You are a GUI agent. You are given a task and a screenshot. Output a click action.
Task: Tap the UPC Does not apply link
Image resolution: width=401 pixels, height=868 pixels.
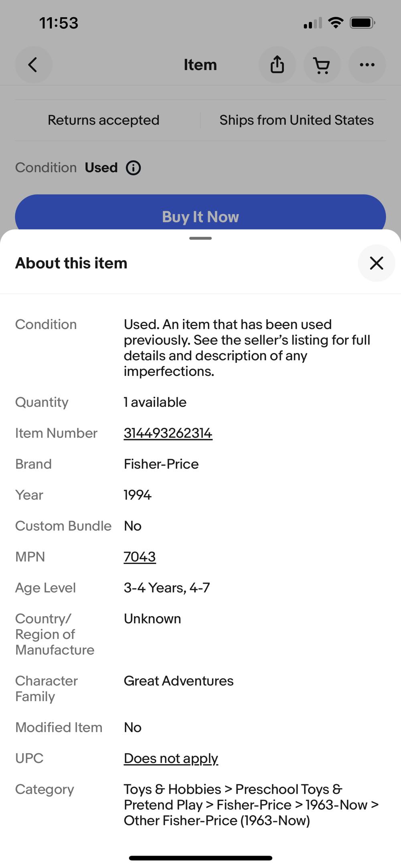[171, 758]
